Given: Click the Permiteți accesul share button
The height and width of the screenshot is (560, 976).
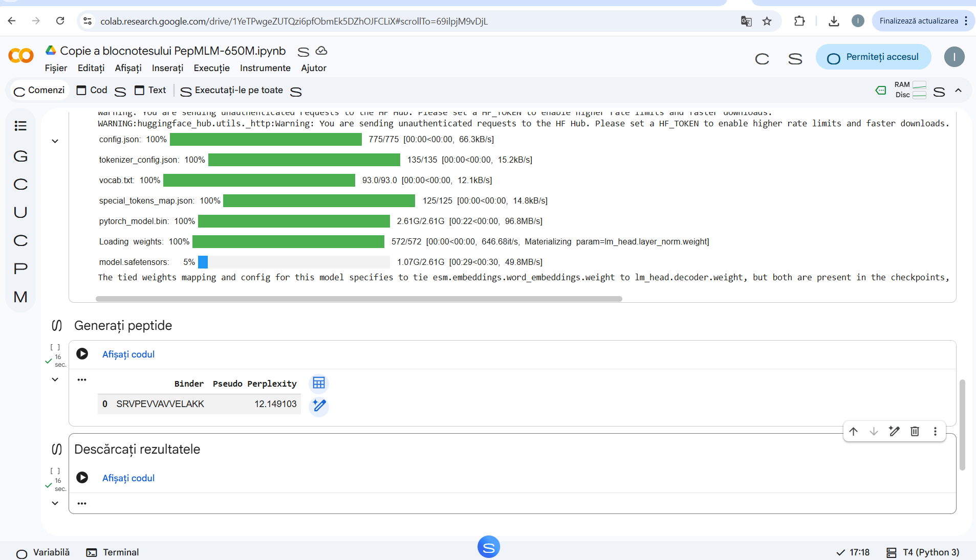Looking at the screenshot, I should point(873,57).
